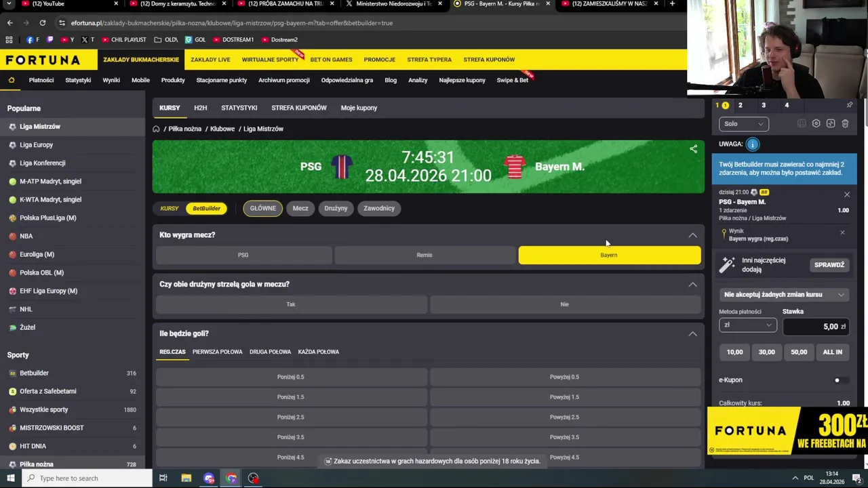868x488 pixels.
Task: Deselect Bayern win outcome
Action: (x=609, y=255)
